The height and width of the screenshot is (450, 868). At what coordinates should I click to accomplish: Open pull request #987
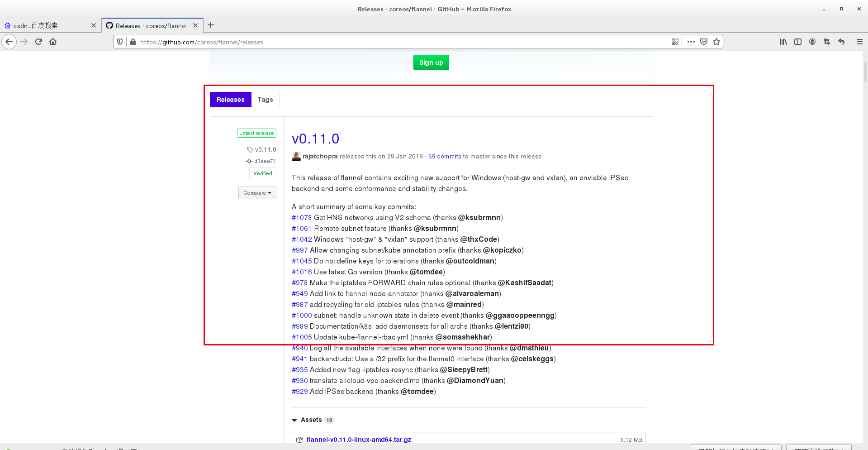(300, 305)
